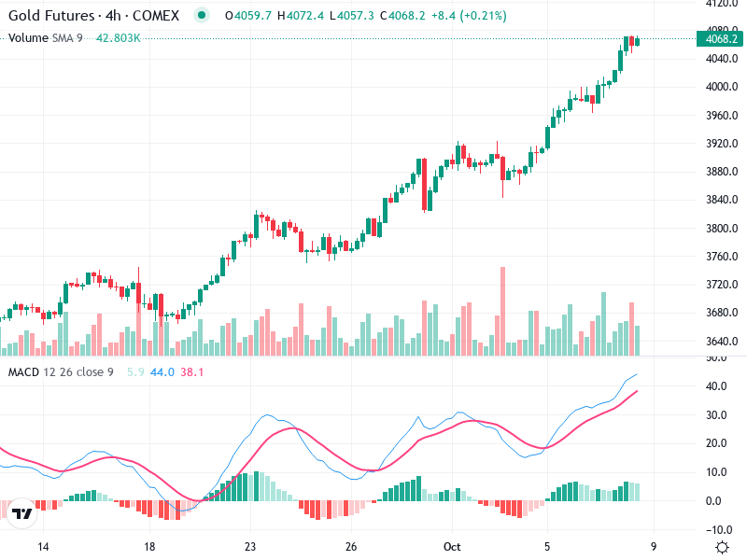The height and width of the screenshot is (560, 747).
Task: Click the Oct label on time axis
Action: (453, 546)
